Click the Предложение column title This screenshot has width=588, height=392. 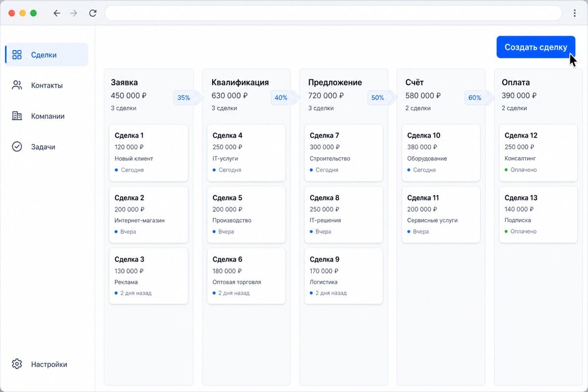pyautogui.click(x=335, y=82)
